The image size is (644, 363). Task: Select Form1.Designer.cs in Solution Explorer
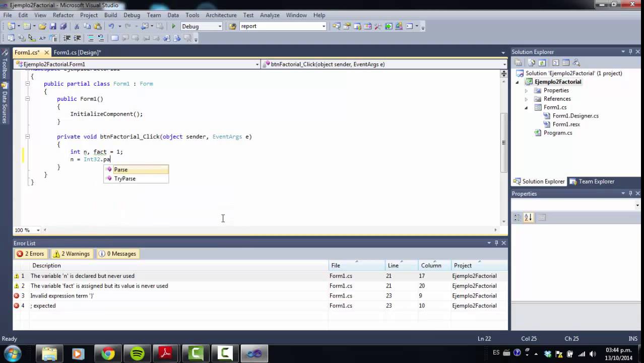(575, 116)
